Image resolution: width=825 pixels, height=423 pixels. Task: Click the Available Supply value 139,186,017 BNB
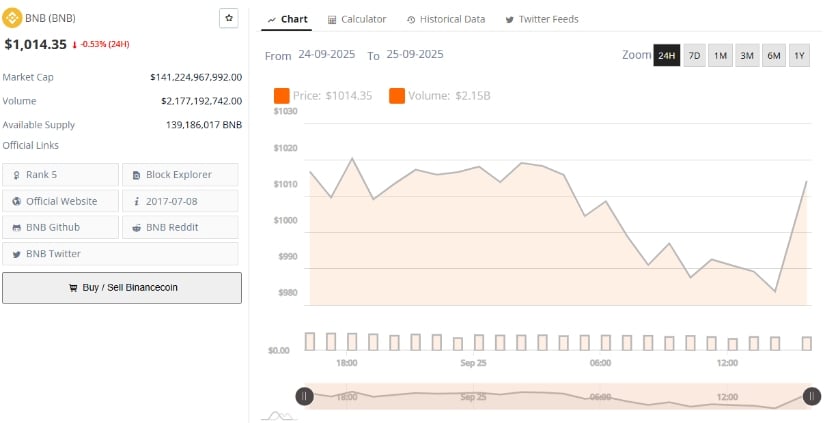click(x=204, y=125)
